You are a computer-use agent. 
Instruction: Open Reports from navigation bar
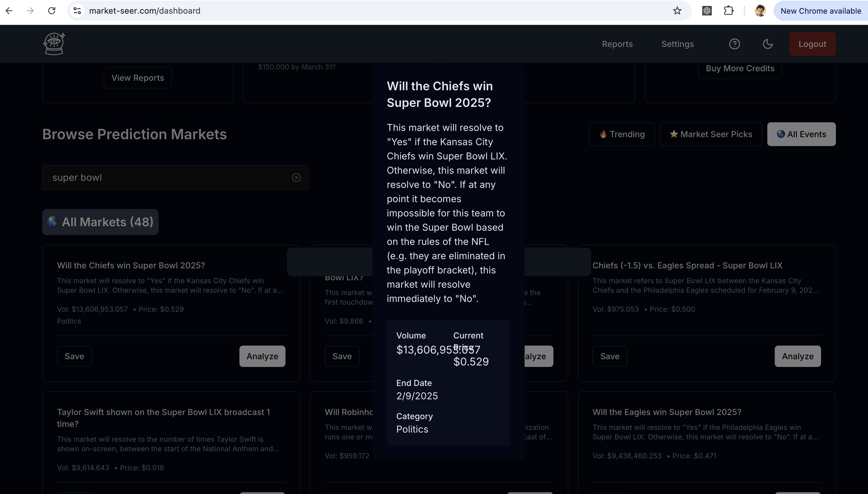(617, 44)
